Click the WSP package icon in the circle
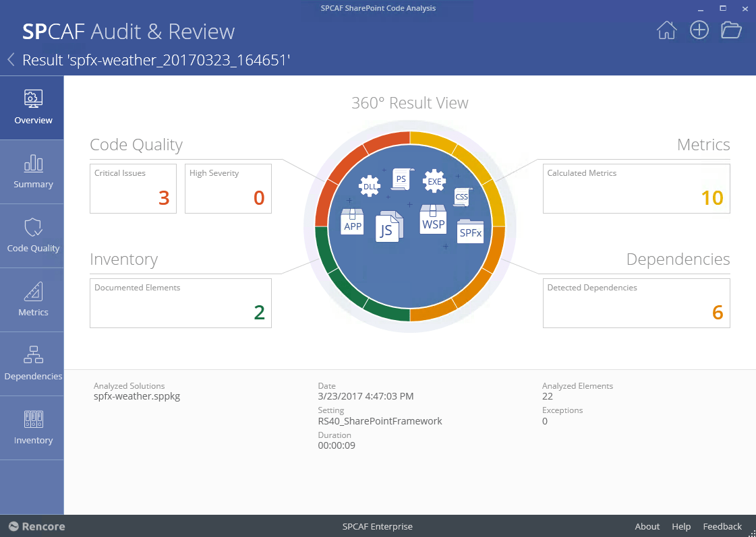The height and width of the screenshot is (537, 756). pos(433,220)
